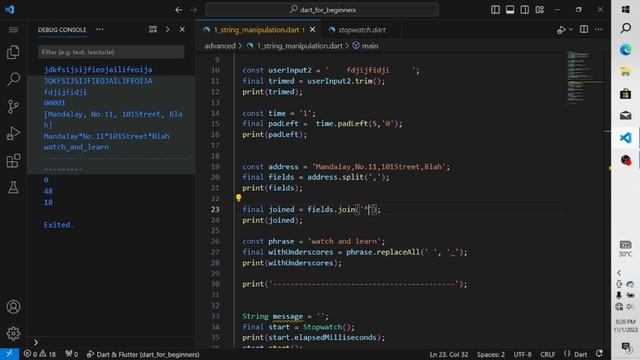
Task: Click the dart_for_beginners command center search box
Action: coord(322,10)
